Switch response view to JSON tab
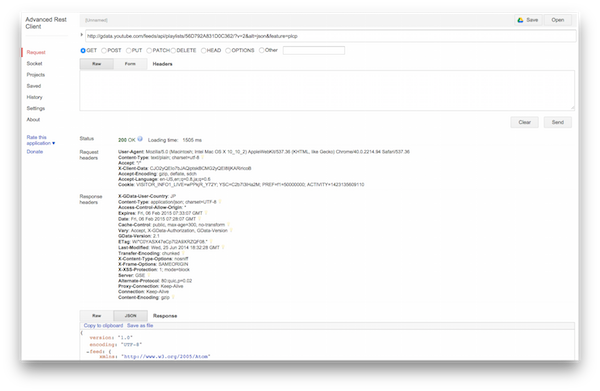600x391 pixels. [x=130, y=316]
